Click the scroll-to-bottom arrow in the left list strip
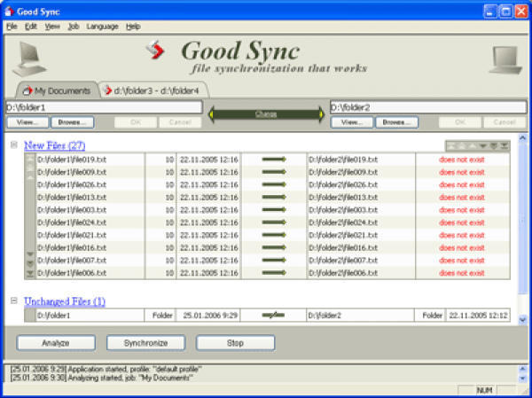532x398 pixels. point(30,274)
